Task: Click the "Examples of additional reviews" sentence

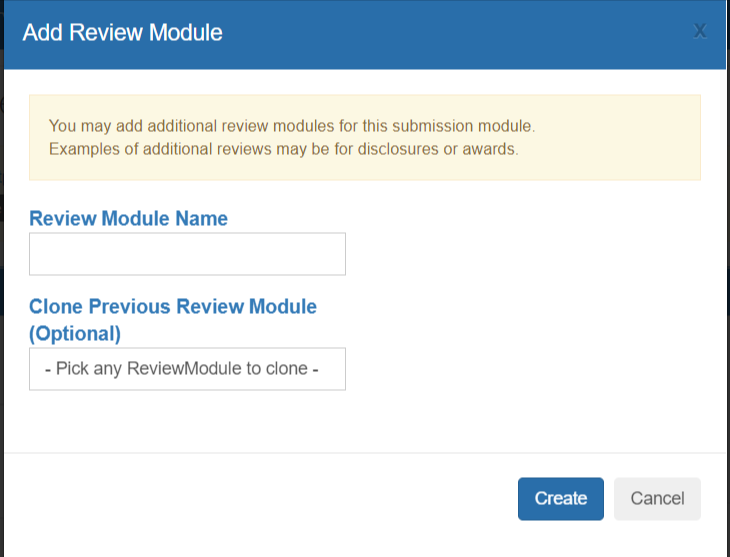Action: coord(284,149)
